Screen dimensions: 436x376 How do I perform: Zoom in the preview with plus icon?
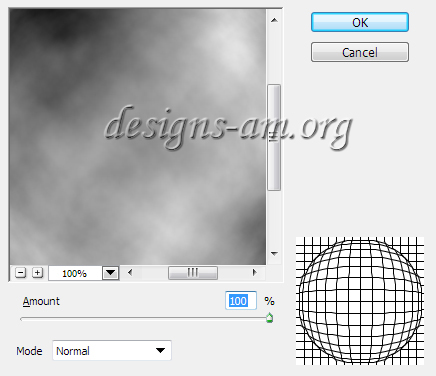(x=37, y=273)
